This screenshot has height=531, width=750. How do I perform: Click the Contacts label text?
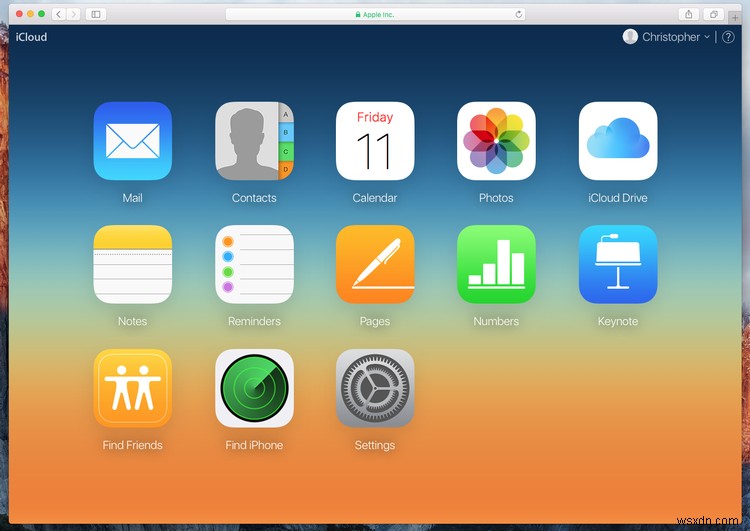pyautogui.click(x=254, y=198)
